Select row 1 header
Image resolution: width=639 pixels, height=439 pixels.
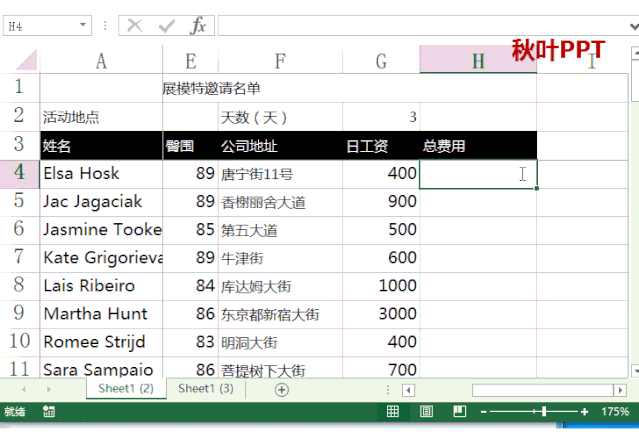[x=20, y=88]
